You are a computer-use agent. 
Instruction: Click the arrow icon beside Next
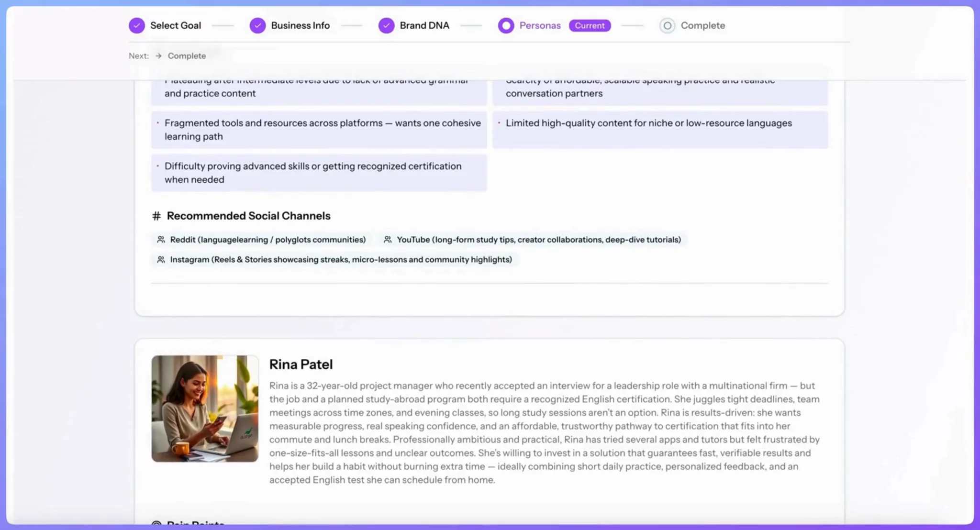click(158, 56)
